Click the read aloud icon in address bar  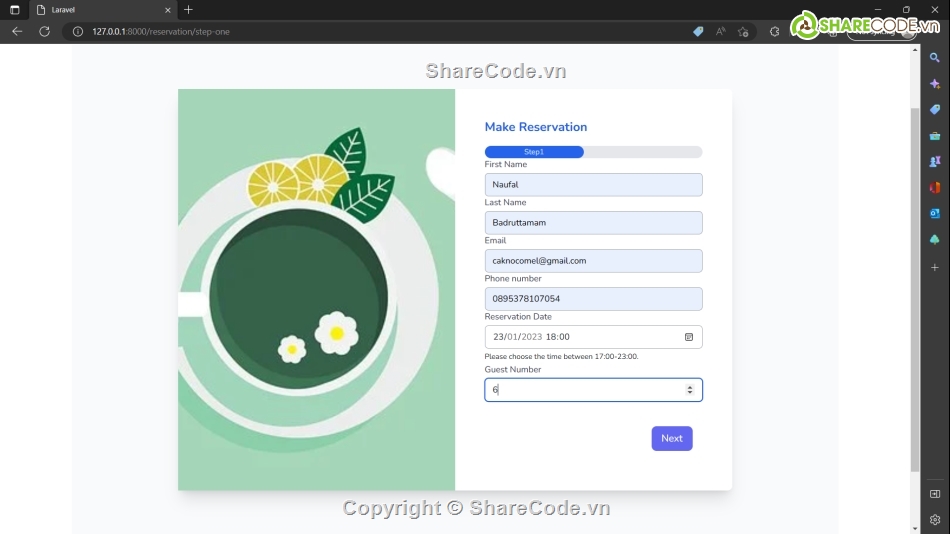[x=720, y=32]
